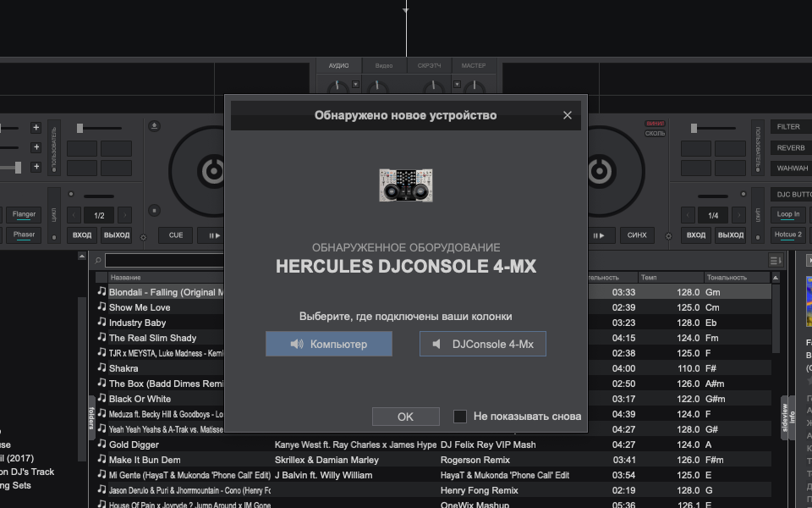
Task: Decrease the right deck loop size from 1/4
Action: coord(688,215)
